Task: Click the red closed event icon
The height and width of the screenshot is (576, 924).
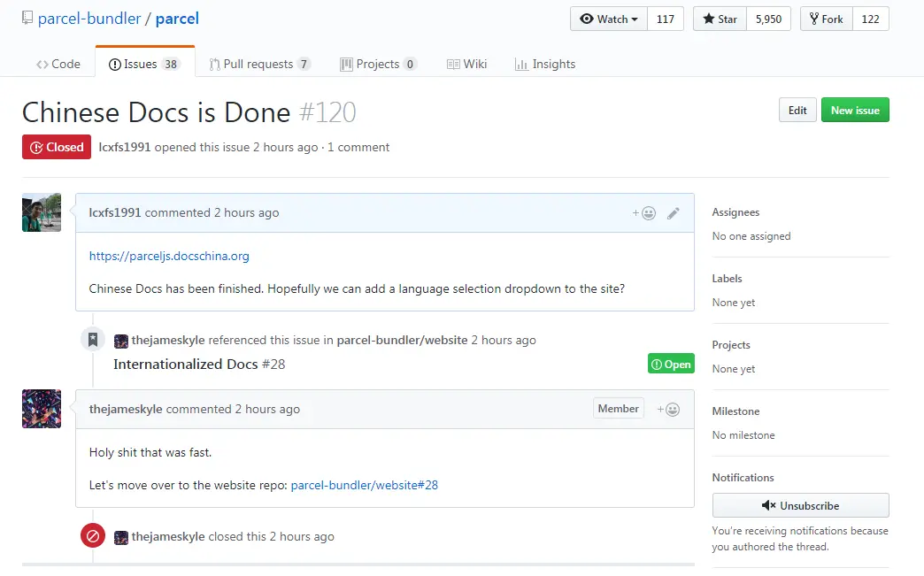Action: pos(93,536)
